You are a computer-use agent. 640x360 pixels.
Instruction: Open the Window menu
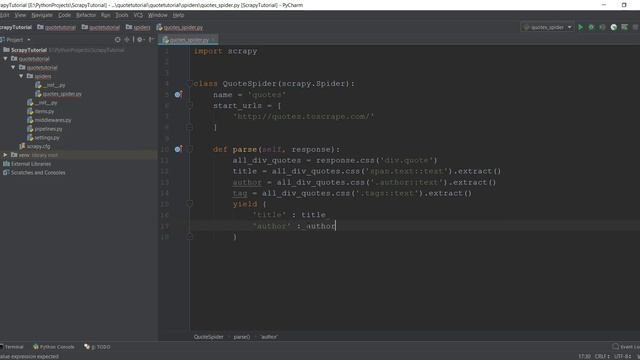click(158, 15)
